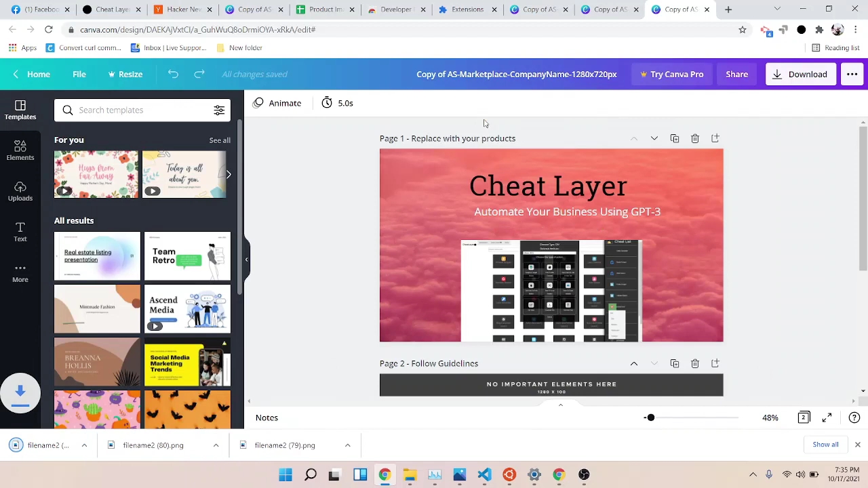Open the Uploads sidebar panel
868x488 pixels.
point(20,191)
